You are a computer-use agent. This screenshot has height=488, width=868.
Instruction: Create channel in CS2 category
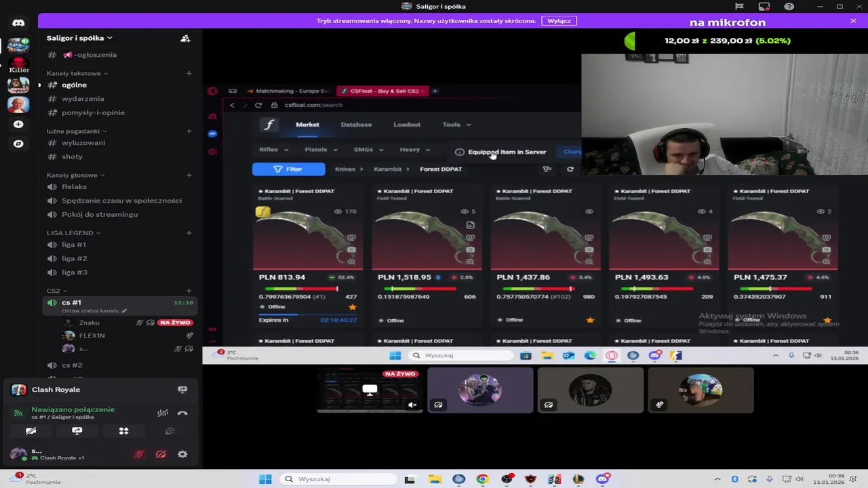point(189,291)
